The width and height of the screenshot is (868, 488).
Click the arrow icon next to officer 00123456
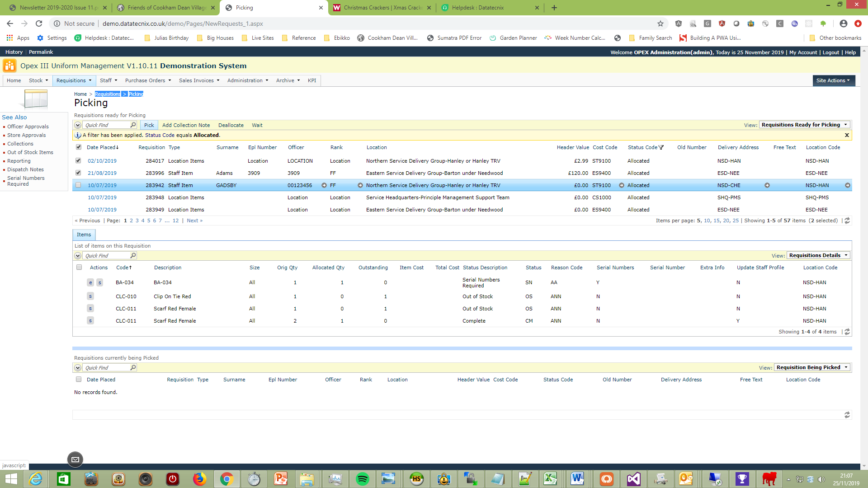coord(324,185)
